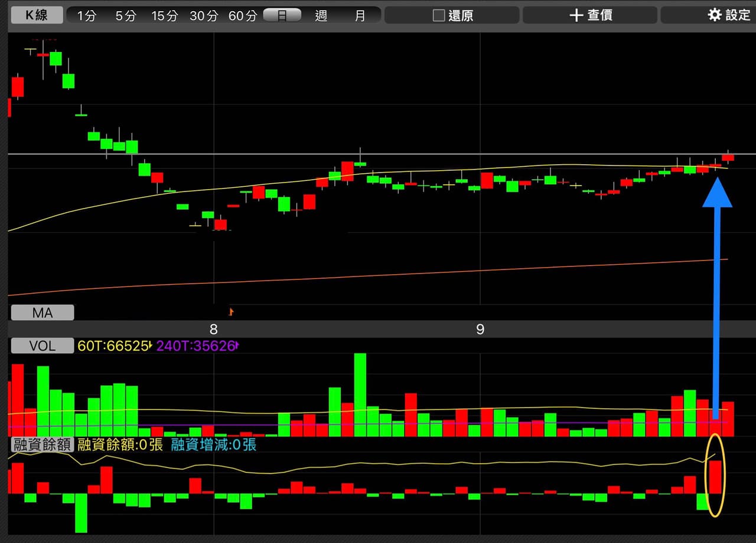
Task: Click the 9 month marker on axis
Action: point(480,329)
